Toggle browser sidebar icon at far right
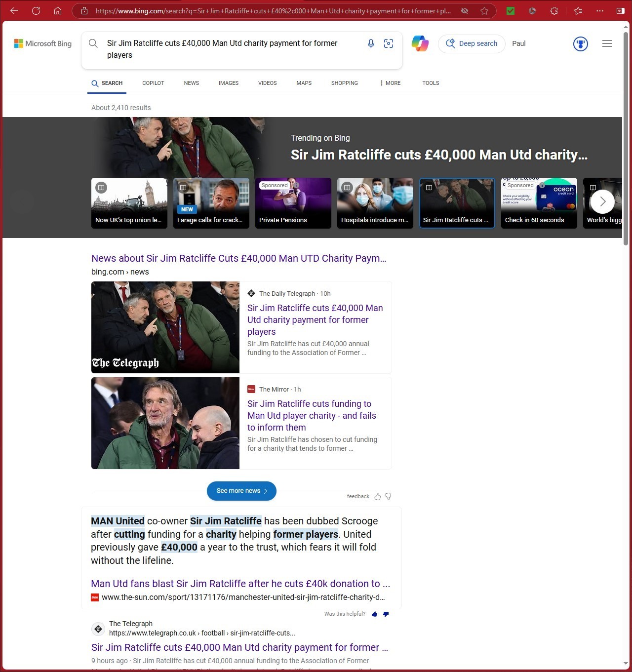Image resolution: width=632 pixels, height=672 pixels. [621, 10]
